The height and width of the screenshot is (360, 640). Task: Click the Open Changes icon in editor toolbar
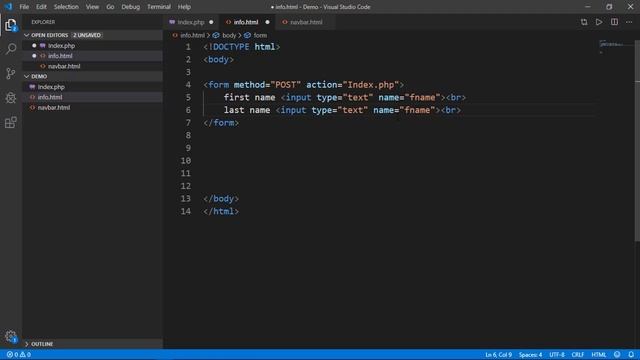584,22
